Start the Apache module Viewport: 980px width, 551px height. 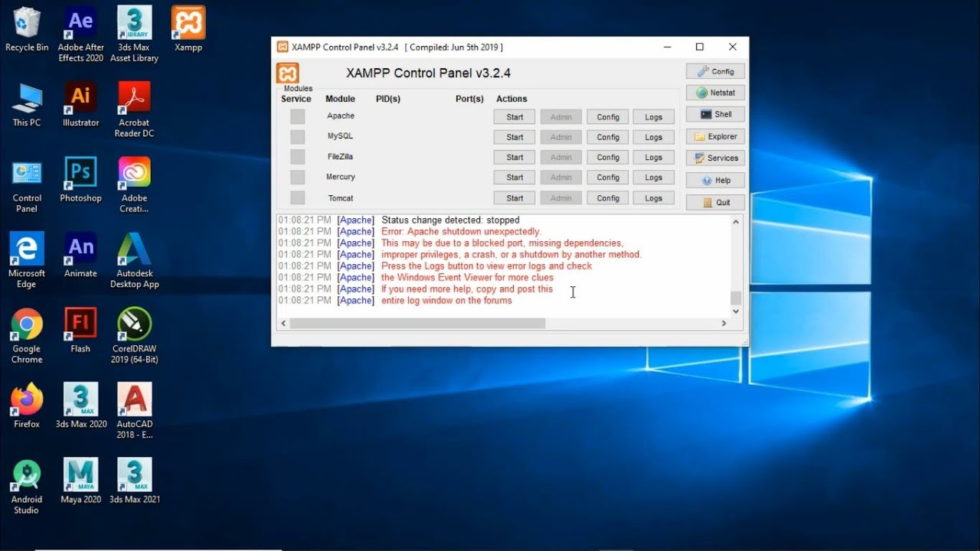514,117
